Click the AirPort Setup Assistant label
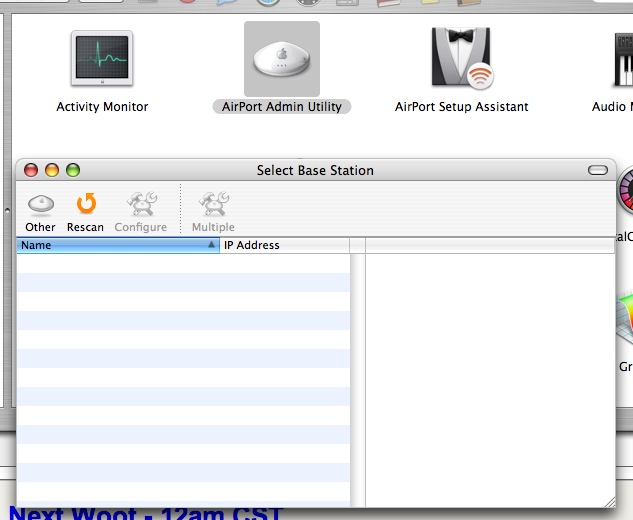Image resolution: width=633 pixels, height=520 pixels. (461, 107)
